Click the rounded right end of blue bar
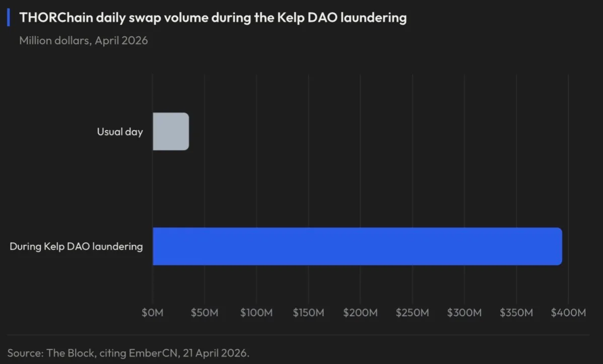603x364 pixels. pos(558,246)
